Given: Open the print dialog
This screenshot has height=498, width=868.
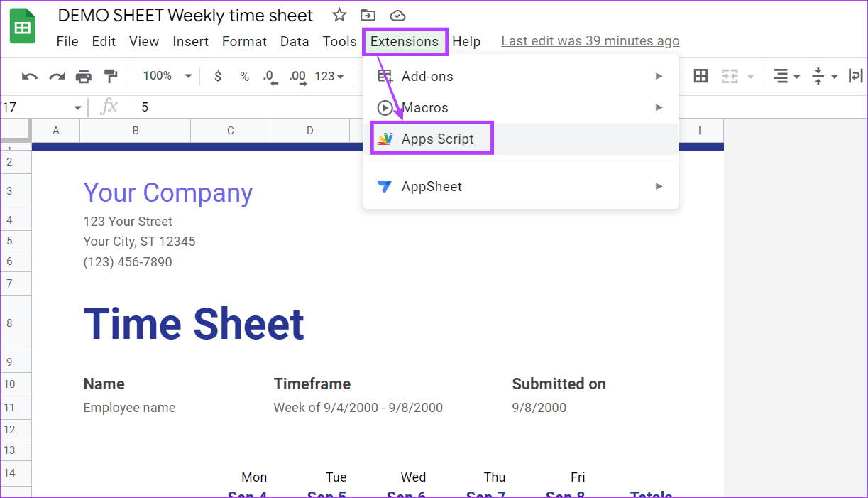Looking at the screenshot, I should coord(84,76).
